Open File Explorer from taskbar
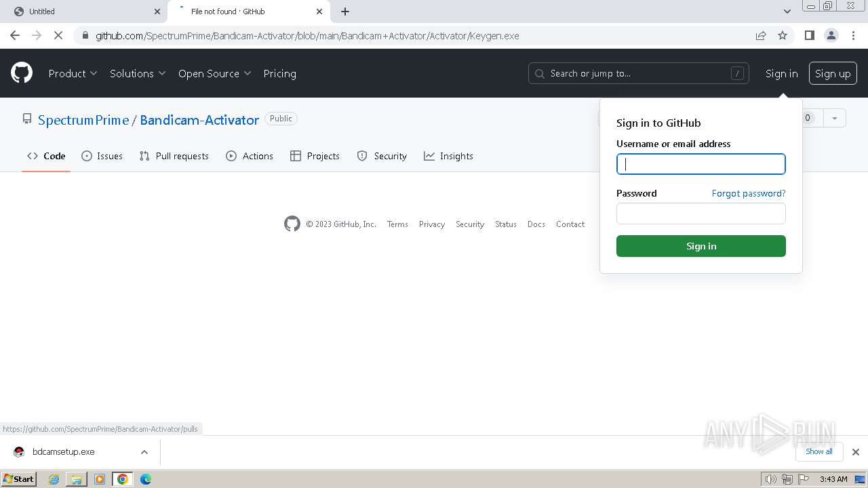868x488 pixels. (x=77, y=479)
